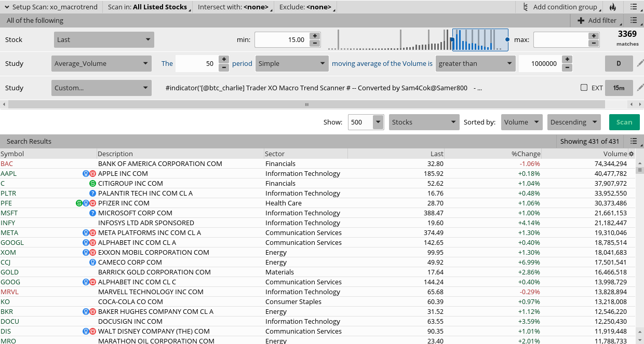Click the red phone icon beside GOOGL
Screen dimensions: 644x344
coord(92,243)
